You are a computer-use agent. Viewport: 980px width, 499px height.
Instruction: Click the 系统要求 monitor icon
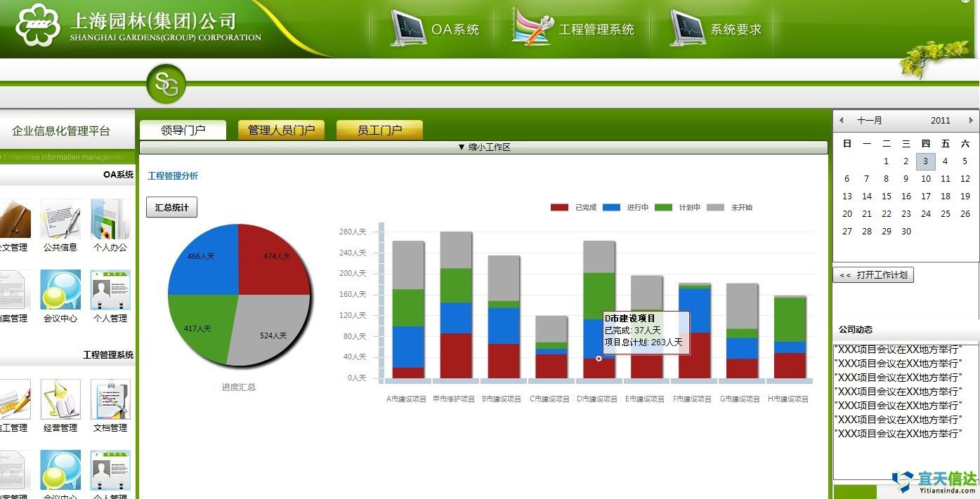coord(686,29)
